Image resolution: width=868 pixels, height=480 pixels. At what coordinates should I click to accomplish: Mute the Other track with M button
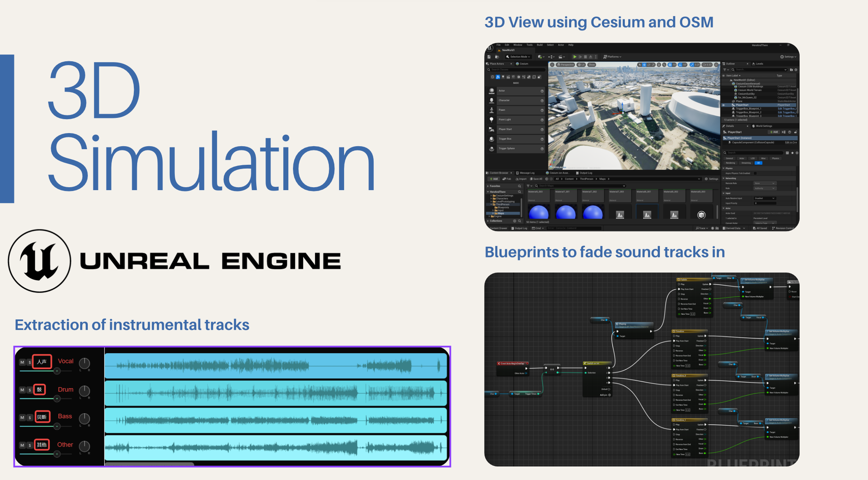(22, 445)
